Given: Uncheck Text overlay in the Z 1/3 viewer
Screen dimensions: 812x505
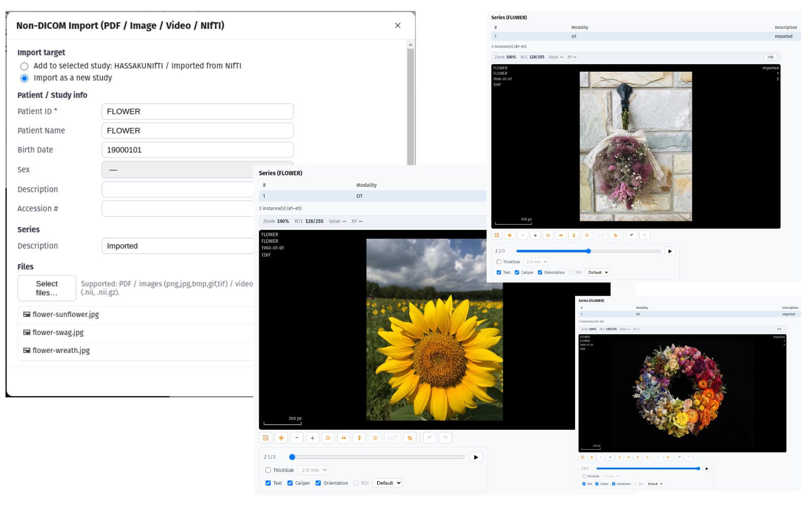Looking at the screenshot, I should 268,483.
